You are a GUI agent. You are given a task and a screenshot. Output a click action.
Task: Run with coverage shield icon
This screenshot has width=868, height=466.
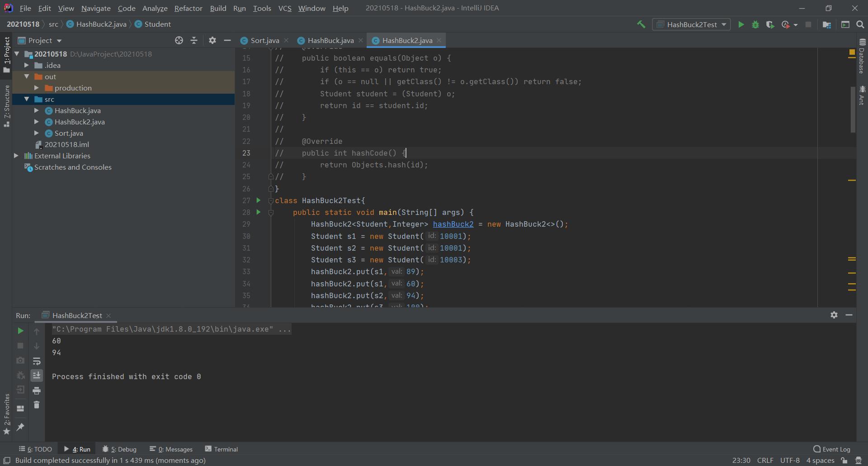770,24
